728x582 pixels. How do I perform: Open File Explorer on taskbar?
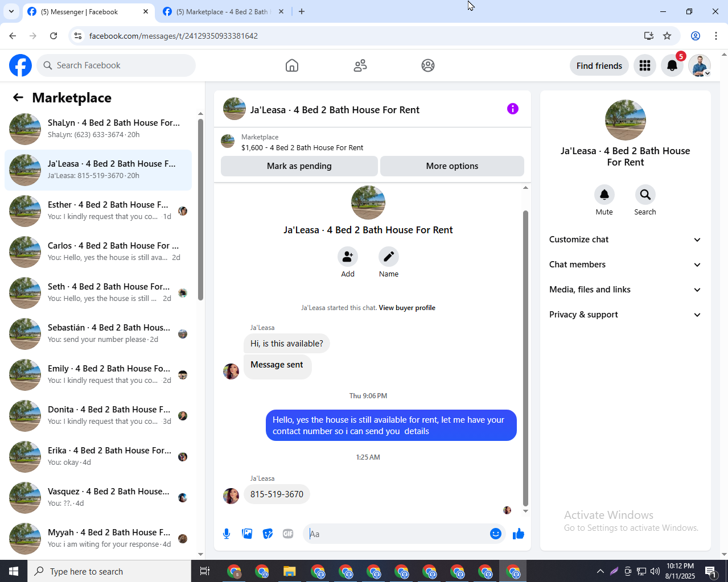tap(290, 571)
